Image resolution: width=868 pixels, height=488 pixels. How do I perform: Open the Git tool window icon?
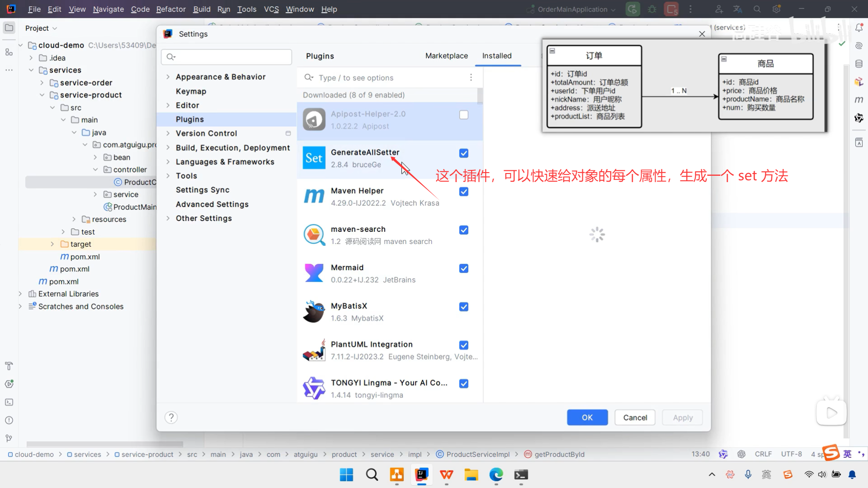(9, 438)
